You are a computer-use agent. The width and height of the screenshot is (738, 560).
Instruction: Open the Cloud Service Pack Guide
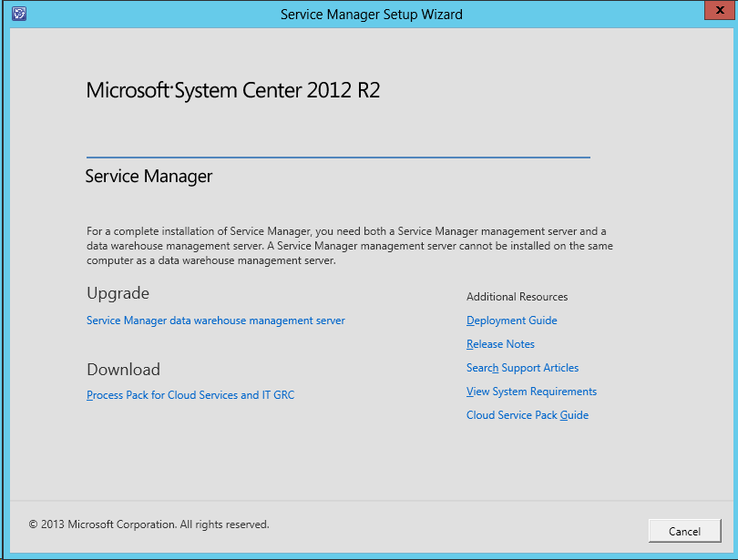pos(527,415)
